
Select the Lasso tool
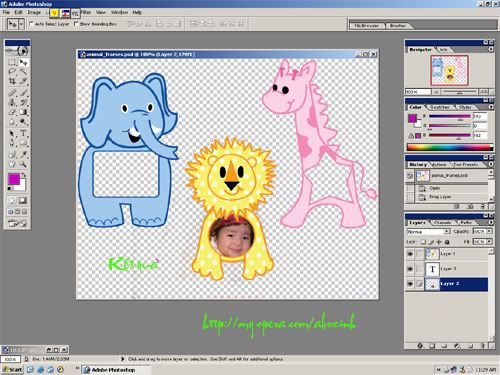[12, 71]
